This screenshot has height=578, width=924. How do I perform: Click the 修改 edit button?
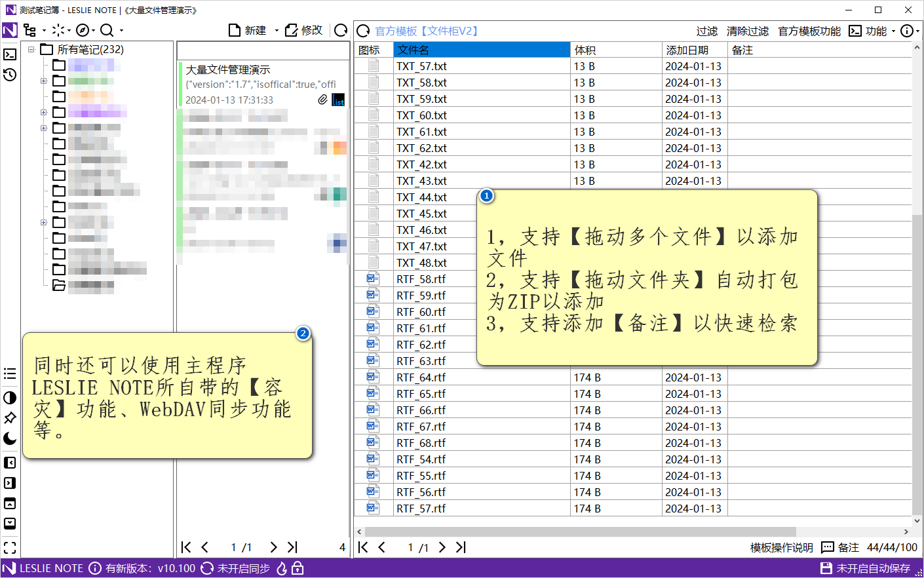[x=304, y=30]
